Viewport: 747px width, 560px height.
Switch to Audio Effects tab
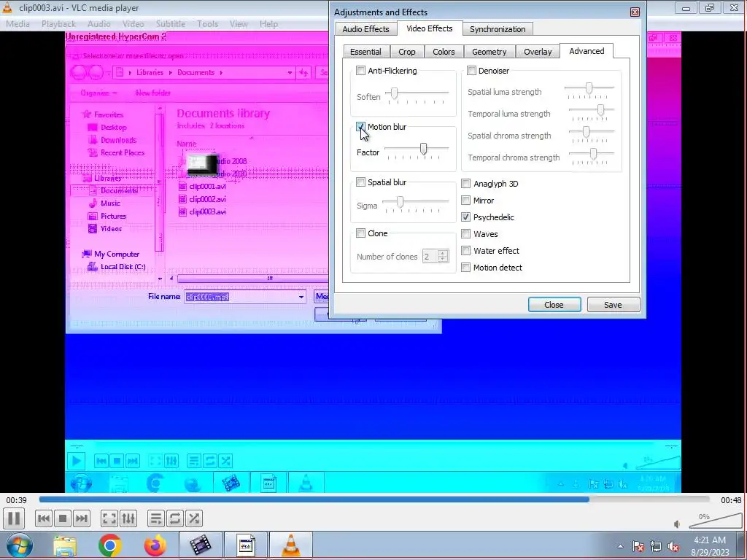click(365, 29)
